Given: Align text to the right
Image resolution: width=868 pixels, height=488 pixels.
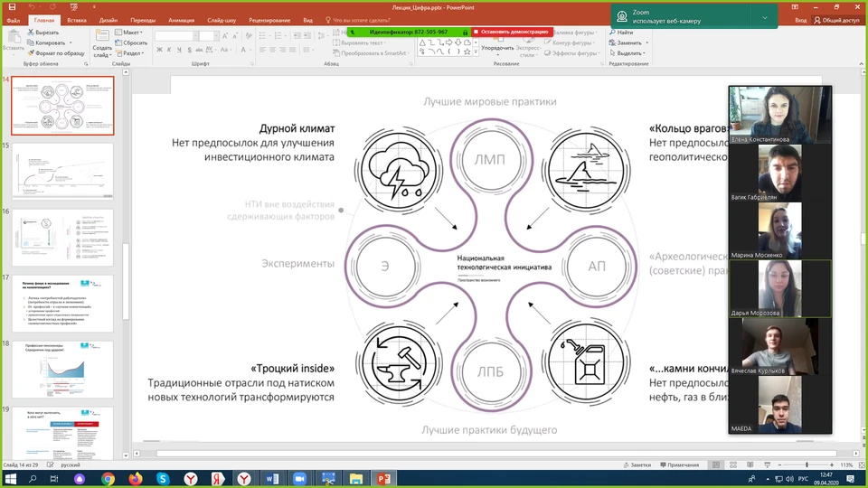Looking at the screenshot, I should click(282, 50).
